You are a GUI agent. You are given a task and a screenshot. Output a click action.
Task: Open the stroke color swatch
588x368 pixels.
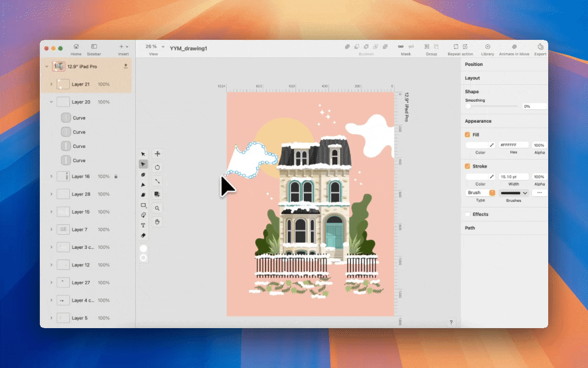[477, 176]
